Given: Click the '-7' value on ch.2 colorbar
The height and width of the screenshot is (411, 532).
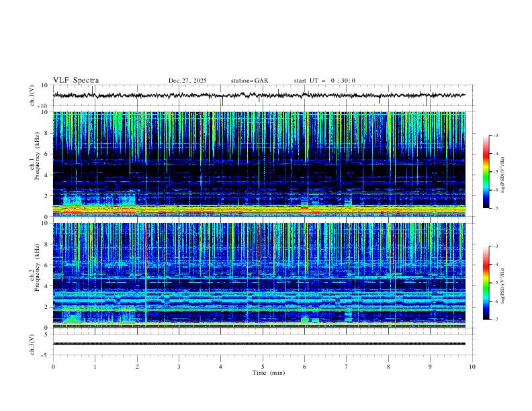Looking at the screenshot, I should point(495,320).
